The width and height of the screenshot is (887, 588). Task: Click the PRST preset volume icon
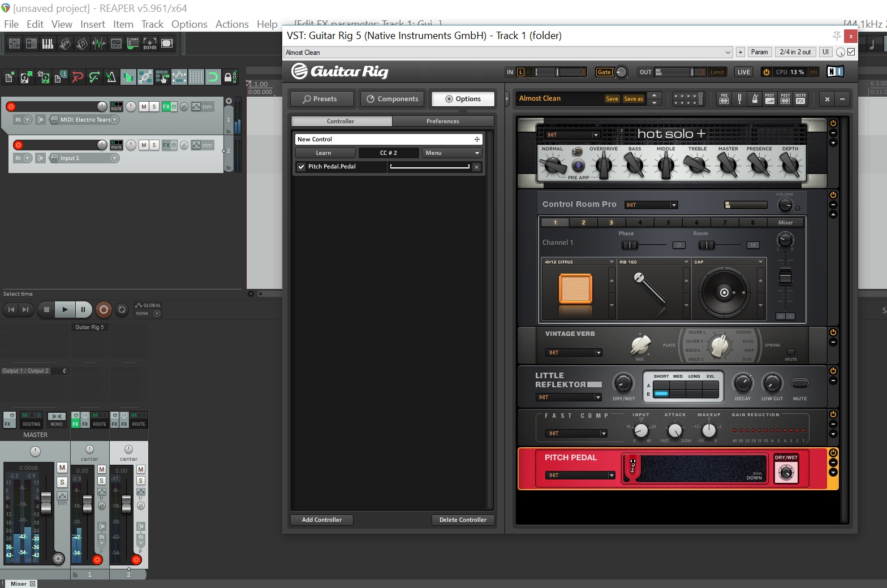770,99
